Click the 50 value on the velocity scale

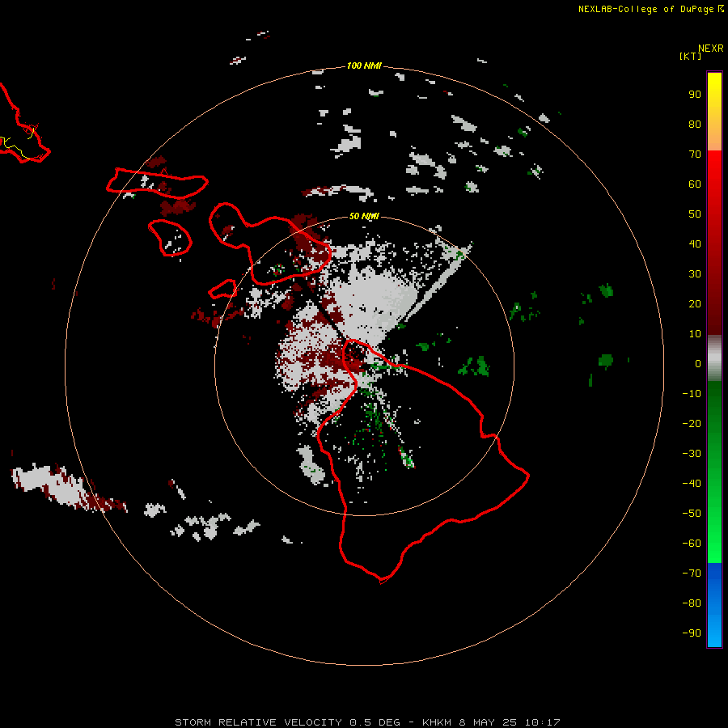coord(695,214)
